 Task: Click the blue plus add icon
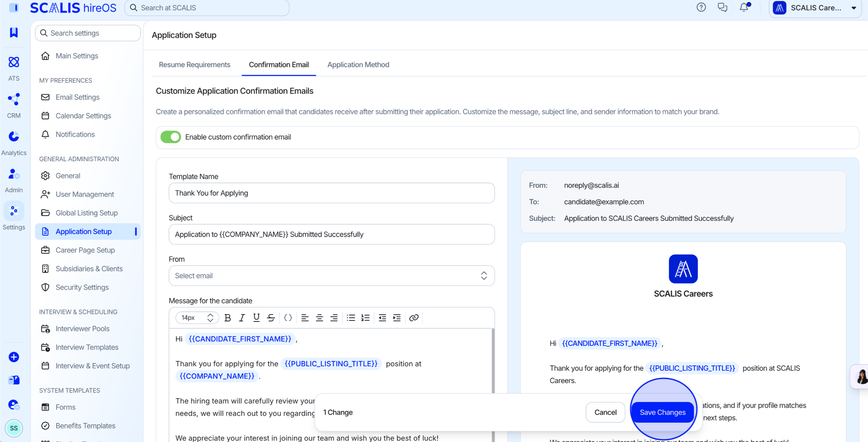tap(14, 357)
